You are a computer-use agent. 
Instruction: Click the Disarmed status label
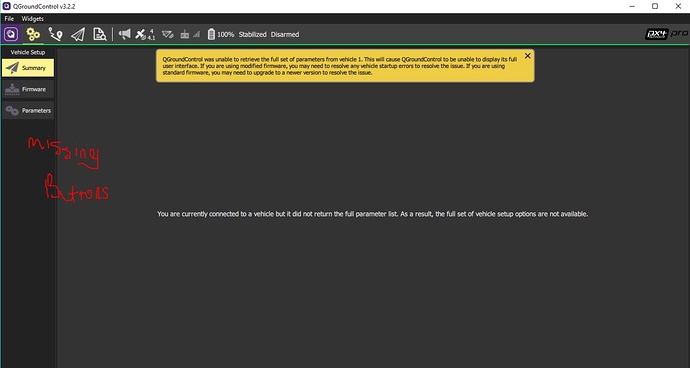point(285,34)
